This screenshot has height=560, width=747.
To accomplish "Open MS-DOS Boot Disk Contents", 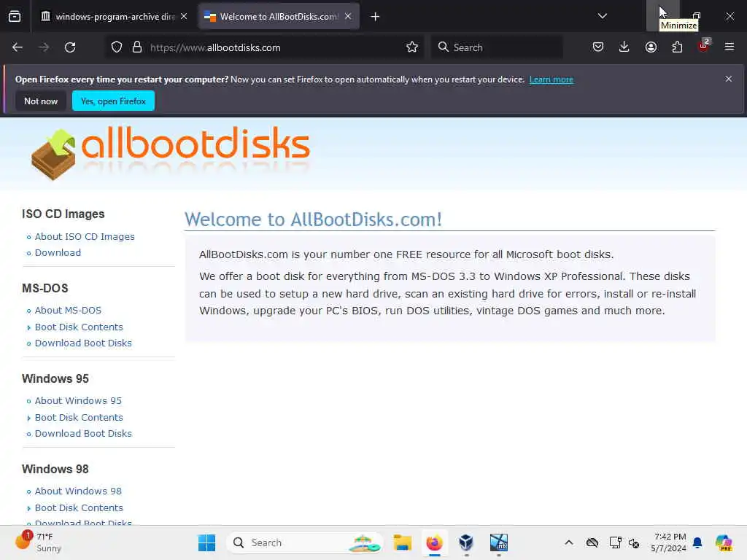I will tap(79, 327).
